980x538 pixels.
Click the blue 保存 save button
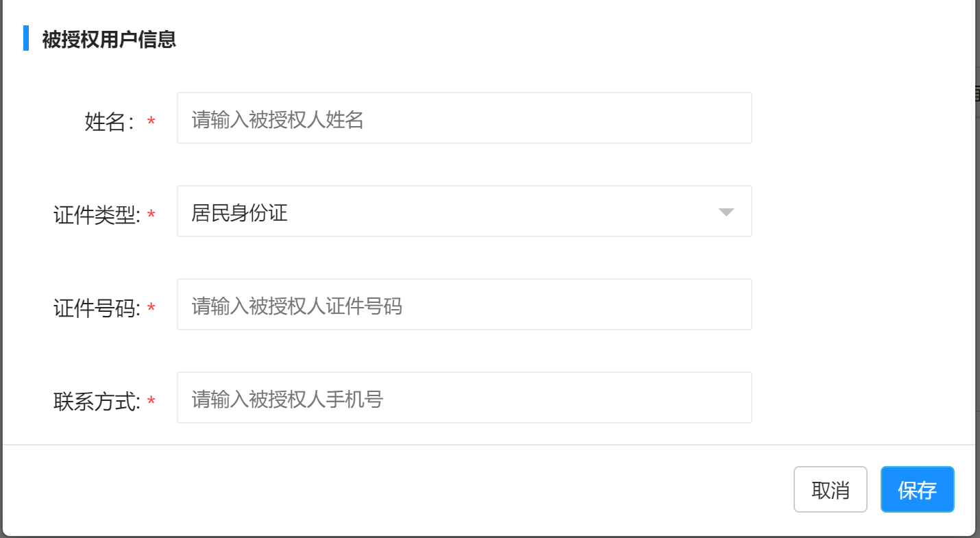click(x=917, y=489)
